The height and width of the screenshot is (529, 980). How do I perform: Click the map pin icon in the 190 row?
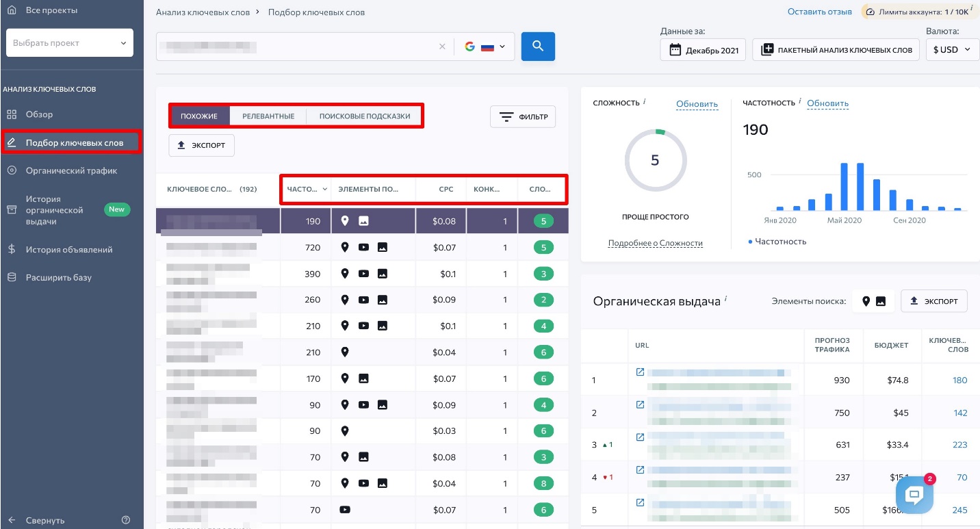click(345, 221)
